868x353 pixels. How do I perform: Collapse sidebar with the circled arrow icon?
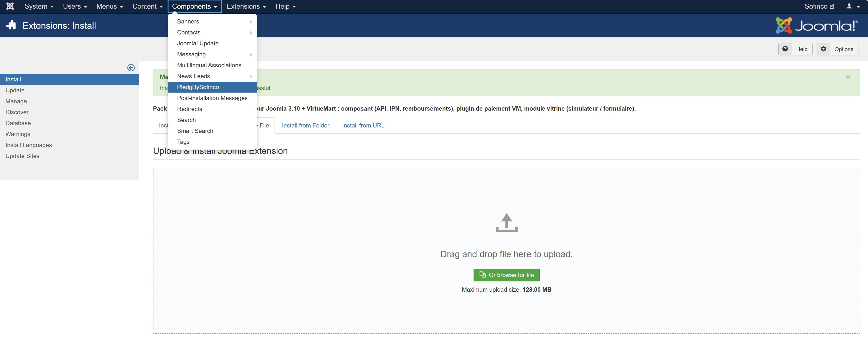click(131, 68)
